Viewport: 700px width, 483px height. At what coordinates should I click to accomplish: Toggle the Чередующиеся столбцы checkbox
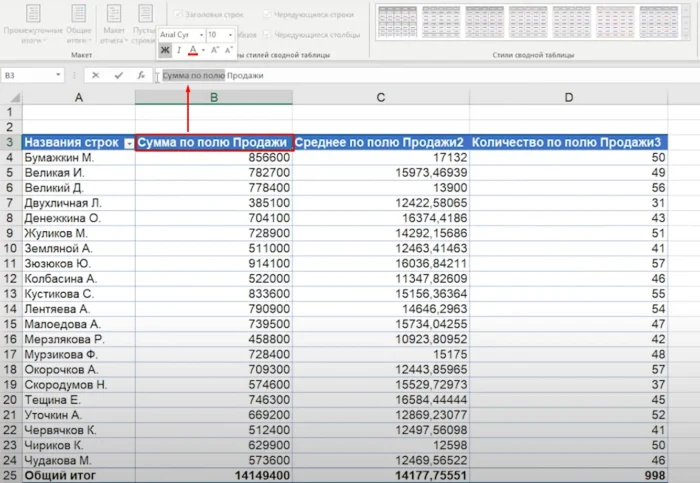pos(267,33)
